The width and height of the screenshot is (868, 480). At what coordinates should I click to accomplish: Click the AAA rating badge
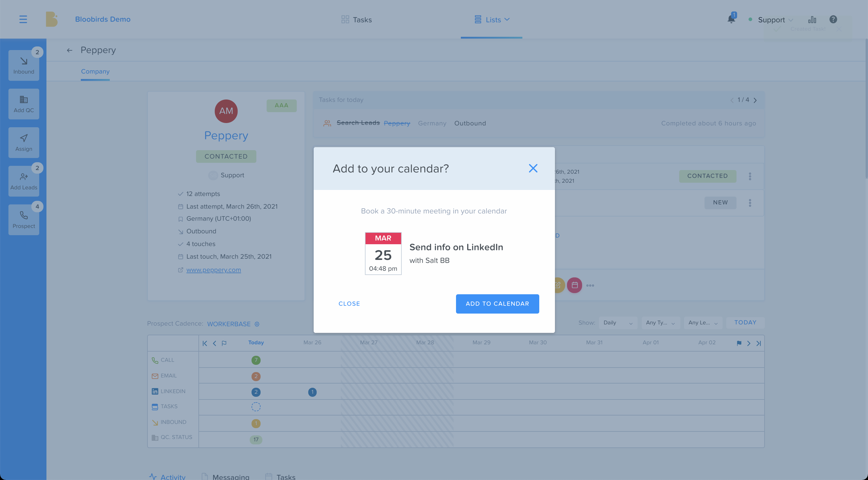(281, 106)
